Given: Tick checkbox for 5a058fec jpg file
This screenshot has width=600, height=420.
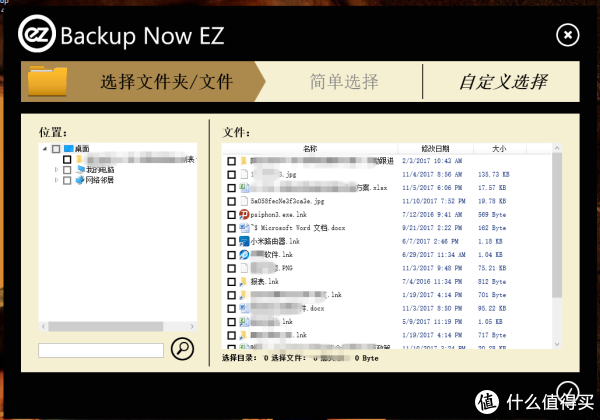Looking at the screenshot, I should (232, 201).
